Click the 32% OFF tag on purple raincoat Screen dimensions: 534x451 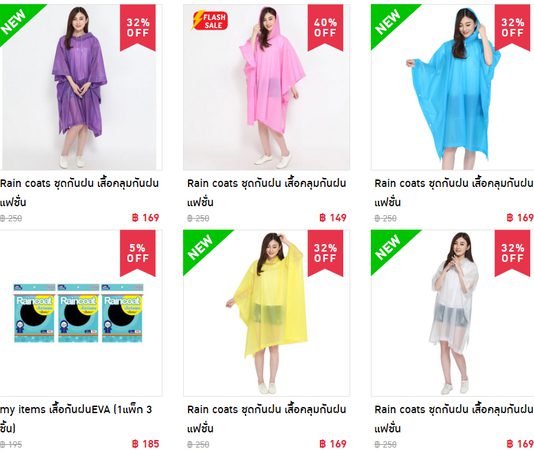(x=138, y=28)
